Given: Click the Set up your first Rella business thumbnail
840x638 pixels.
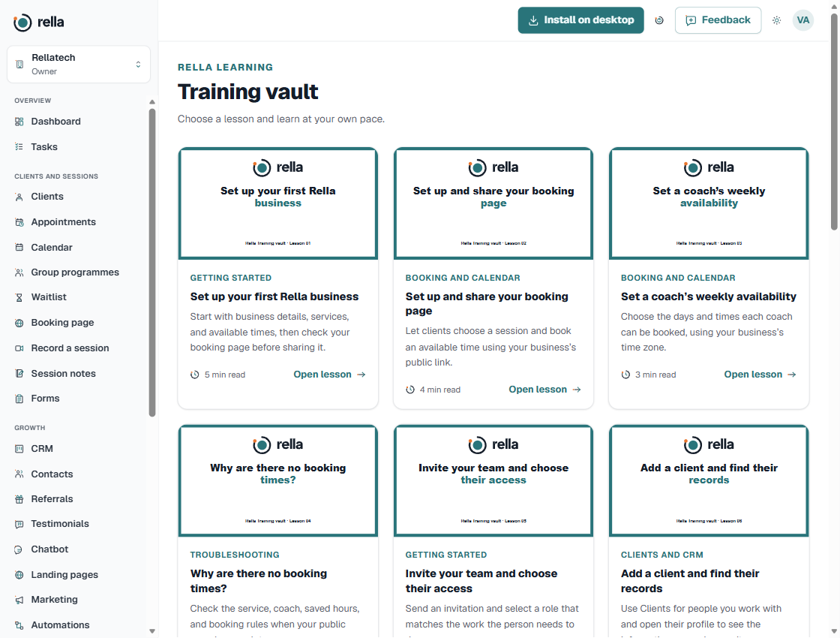Looking at the screenshot, I should coord(278,203).
